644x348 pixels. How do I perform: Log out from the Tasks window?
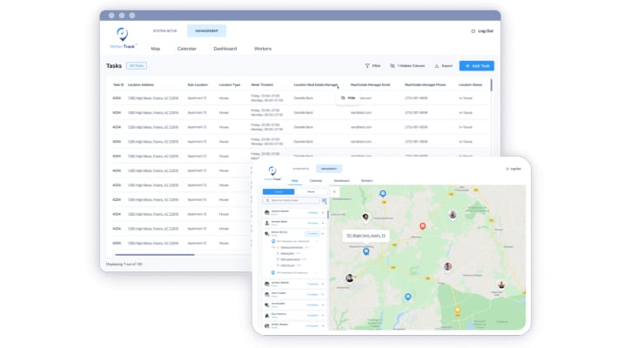tap(482, 30)
